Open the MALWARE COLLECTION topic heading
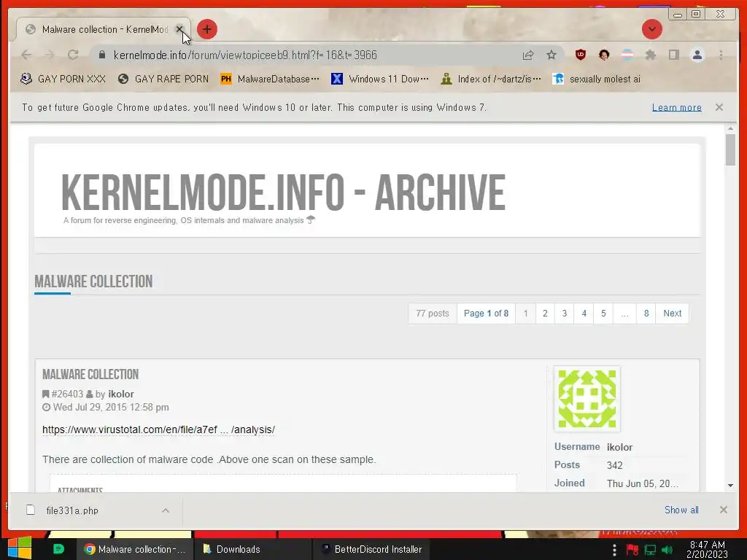This screenshot has width=747, height=560. (93, 281)
